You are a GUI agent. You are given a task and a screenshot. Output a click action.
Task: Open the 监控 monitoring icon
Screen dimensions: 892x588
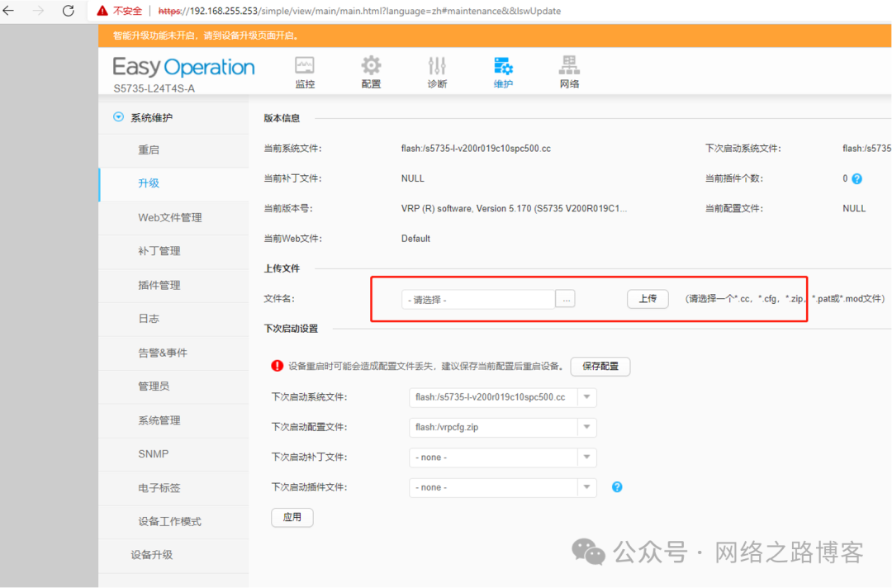(305, 66)
